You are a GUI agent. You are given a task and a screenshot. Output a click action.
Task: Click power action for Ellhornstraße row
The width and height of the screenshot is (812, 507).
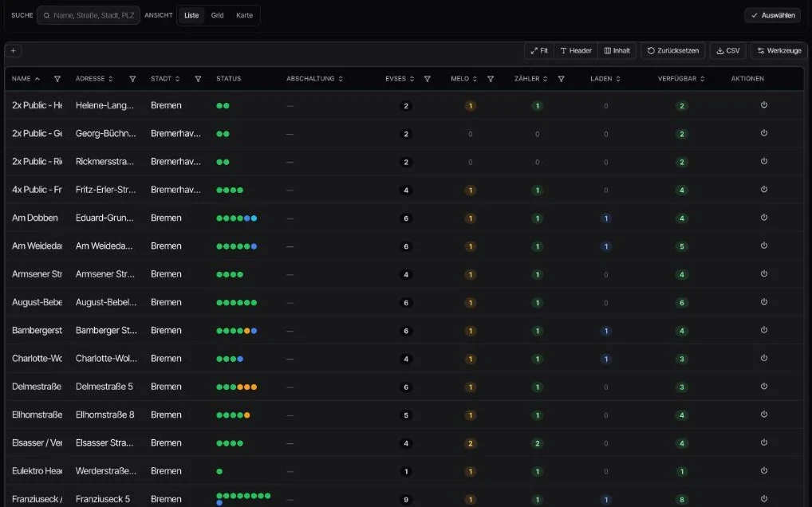(764, 415)
